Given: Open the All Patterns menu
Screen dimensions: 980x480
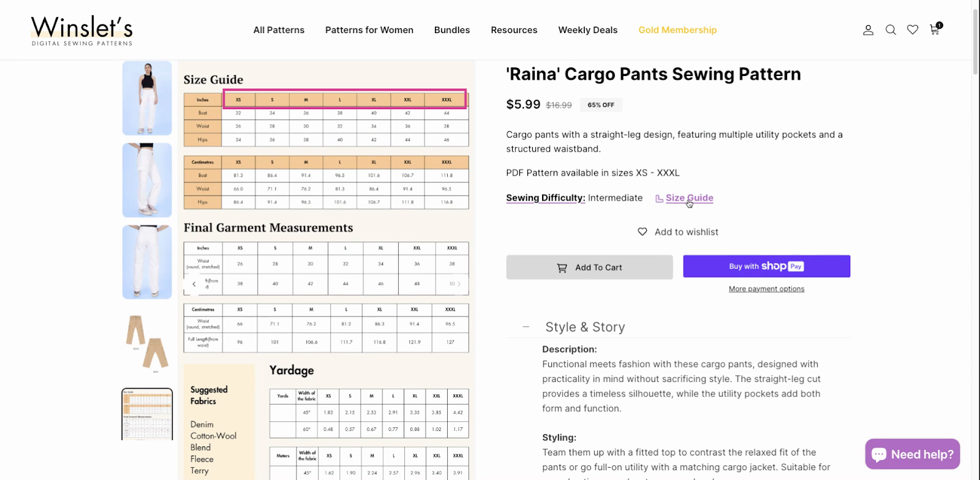Looking at the screenshot, I should coord(279,30).
